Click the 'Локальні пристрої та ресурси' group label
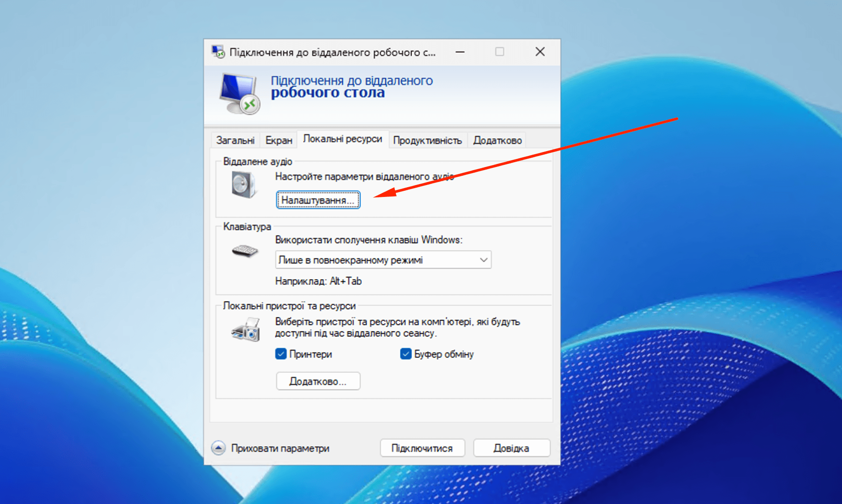Viewport: 842px width, 504px height. coord(289,306)
